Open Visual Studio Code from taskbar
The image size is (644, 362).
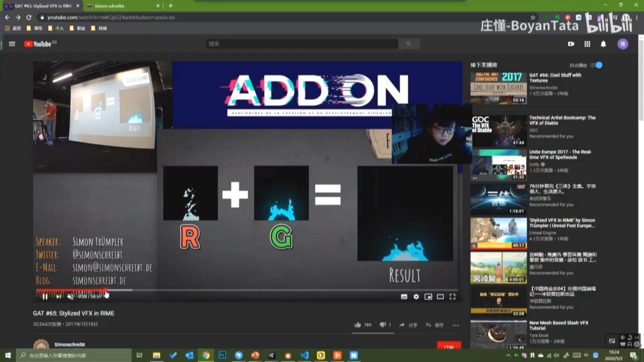pos(305,355)
